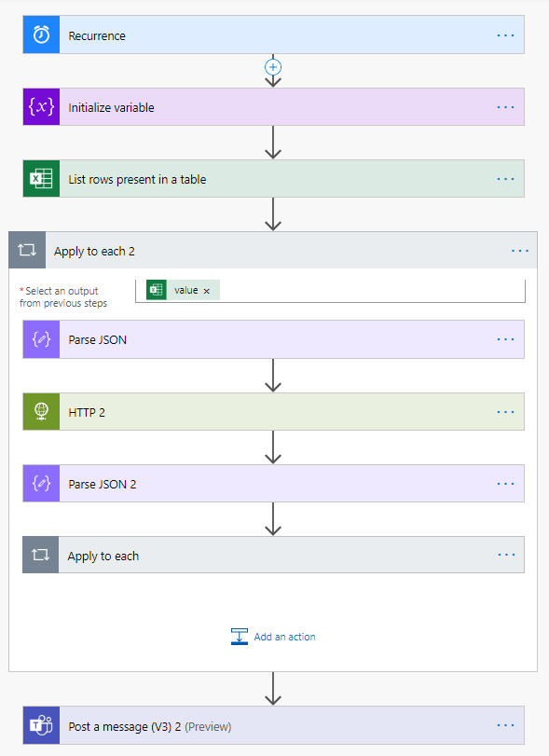Open more options for Parse JSON 2

click(505, 484)
